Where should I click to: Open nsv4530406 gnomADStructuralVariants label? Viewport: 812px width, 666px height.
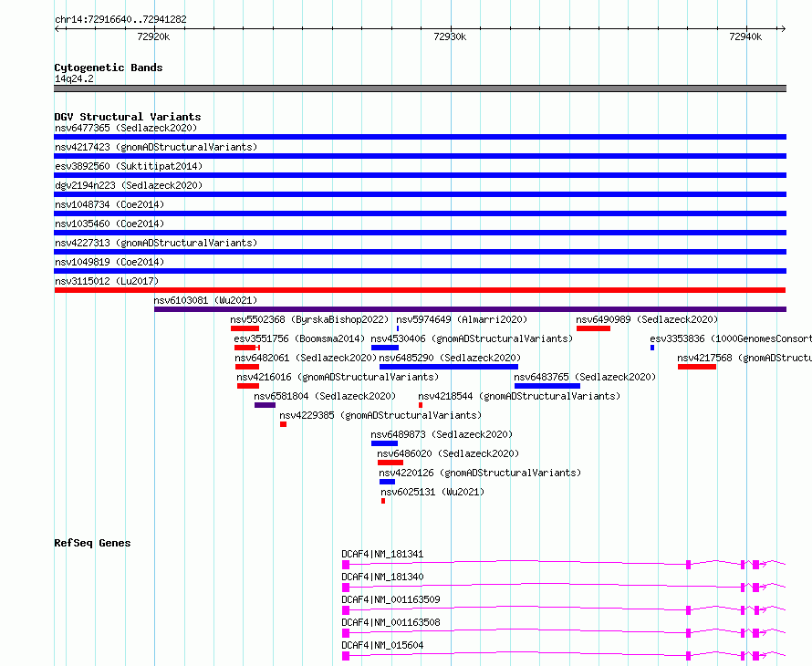tap(472, 338)
